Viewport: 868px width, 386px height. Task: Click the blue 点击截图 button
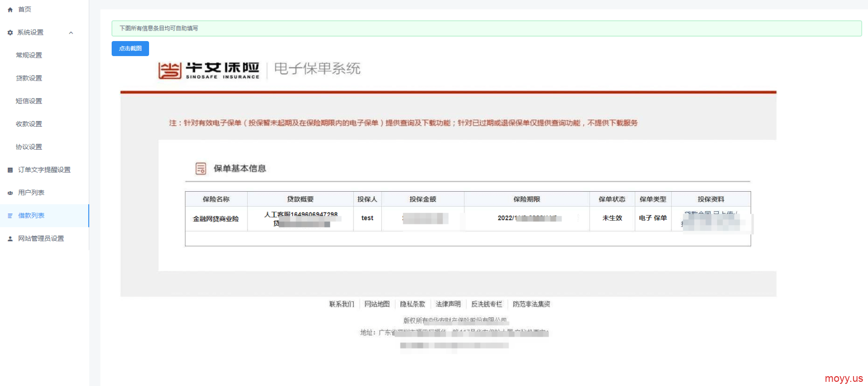pos(130,48)
